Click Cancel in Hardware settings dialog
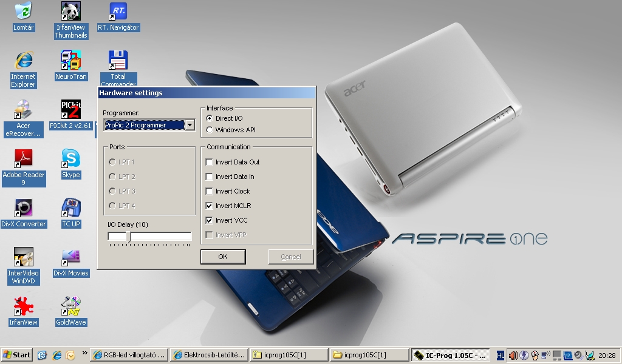The width and height of the screenshot is (622, 364). tap(291, 257)
